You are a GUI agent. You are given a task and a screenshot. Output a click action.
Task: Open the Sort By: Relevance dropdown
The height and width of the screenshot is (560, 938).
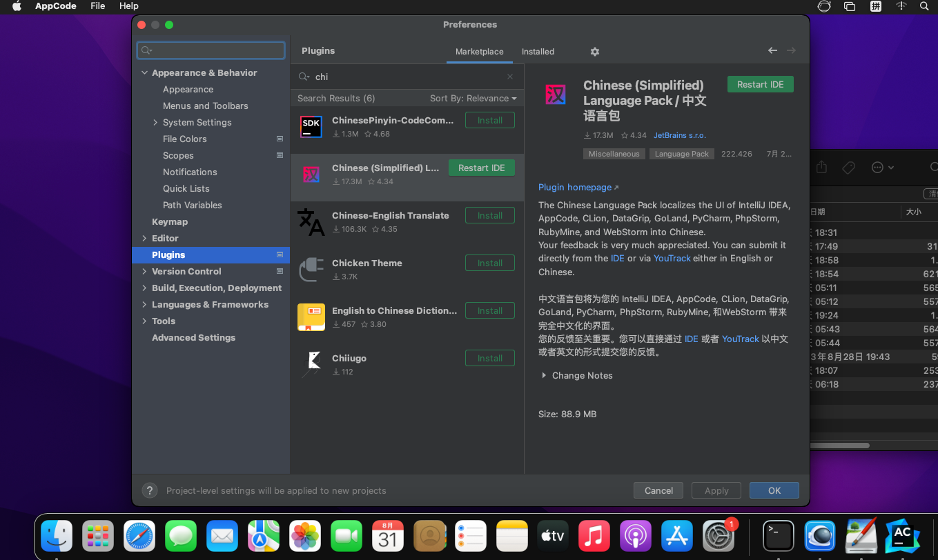pyautogui.click(x=473, y=98)
